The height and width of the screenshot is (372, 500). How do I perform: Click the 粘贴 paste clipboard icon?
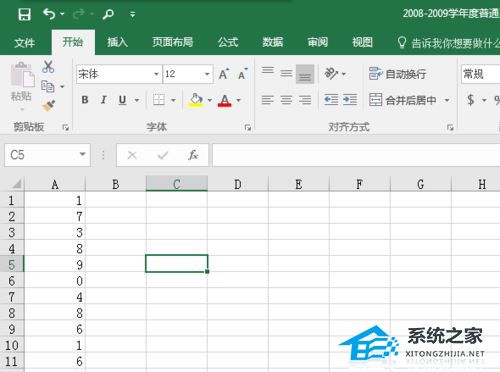[x=22, y=76]
